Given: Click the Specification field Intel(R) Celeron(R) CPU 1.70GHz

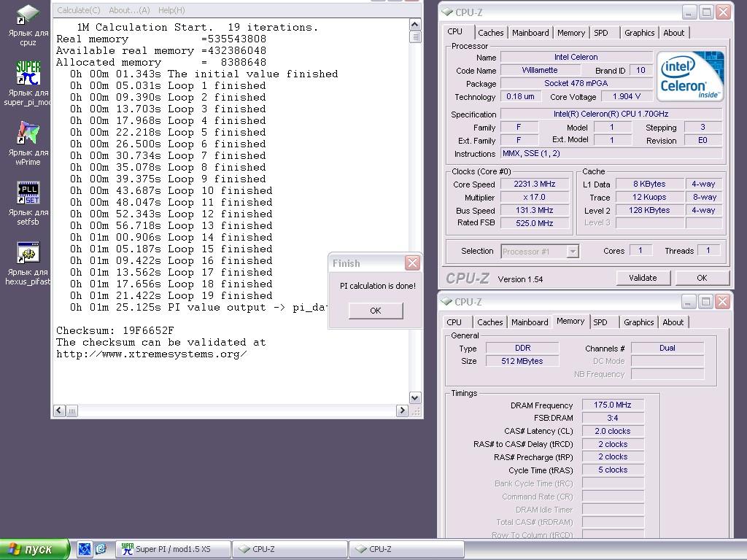Looking at the screenshot, I should click(611, 114).
